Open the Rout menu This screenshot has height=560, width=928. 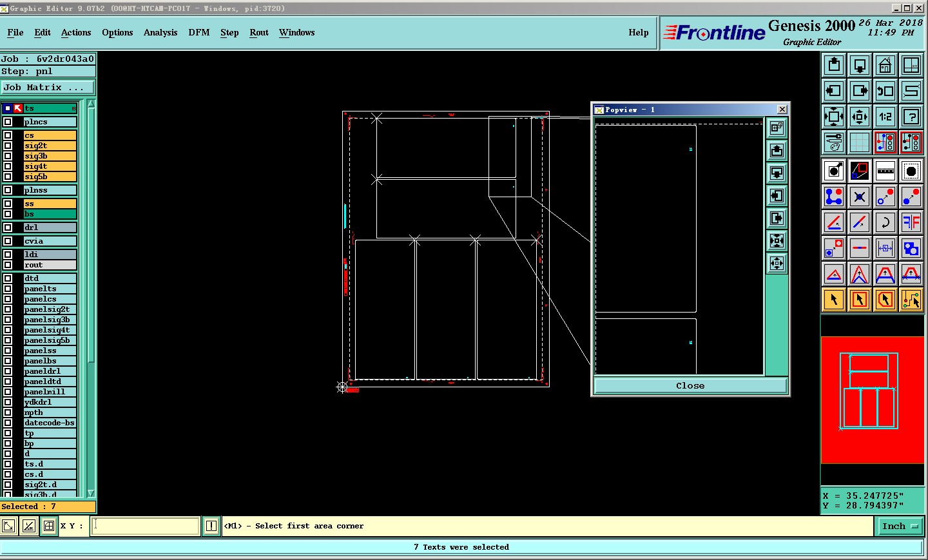pyautogui.click(x=259, y=32)
